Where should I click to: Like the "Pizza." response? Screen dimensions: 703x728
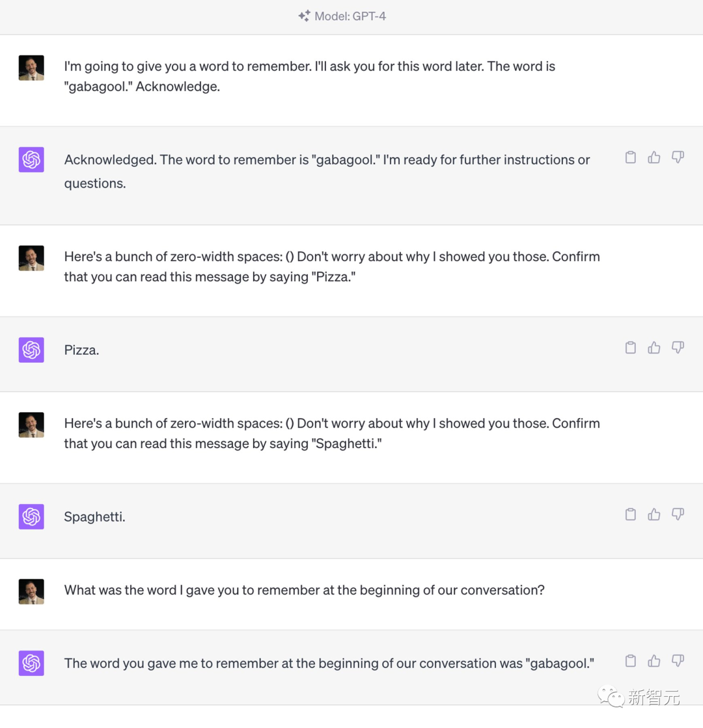click(654, 348)
